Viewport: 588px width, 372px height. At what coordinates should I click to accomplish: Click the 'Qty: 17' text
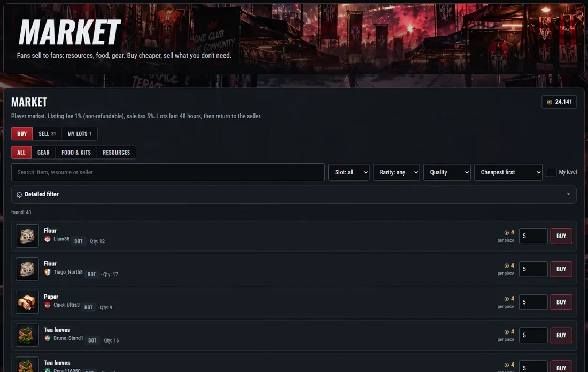110,275
